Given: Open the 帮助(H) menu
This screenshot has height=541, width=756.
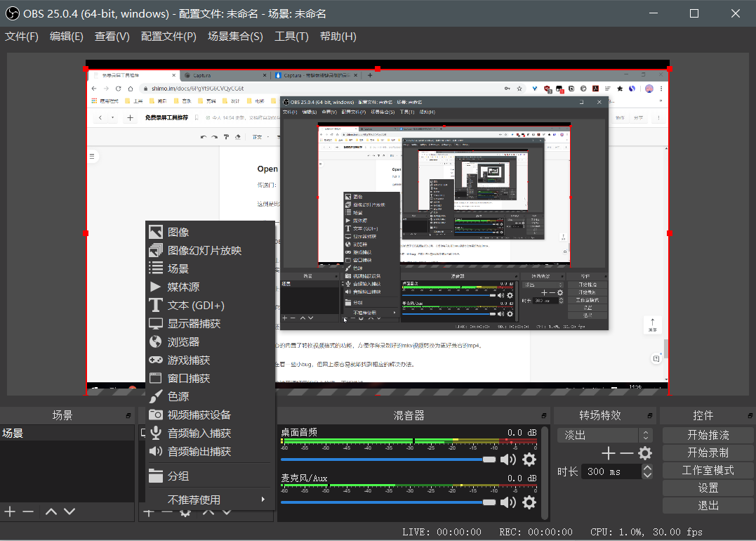Looking at the screenshot, I should click(338, 37).
